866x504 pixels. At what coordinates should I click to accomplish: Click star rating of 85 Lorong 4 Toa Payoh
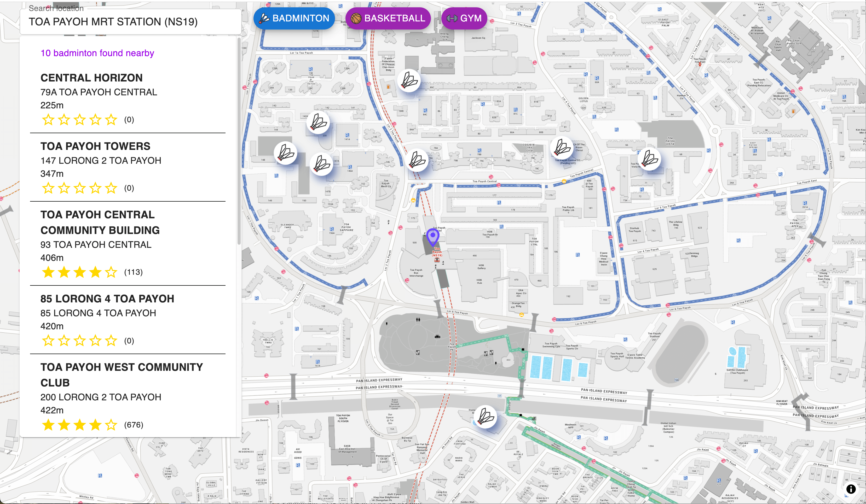click(79, 341)
